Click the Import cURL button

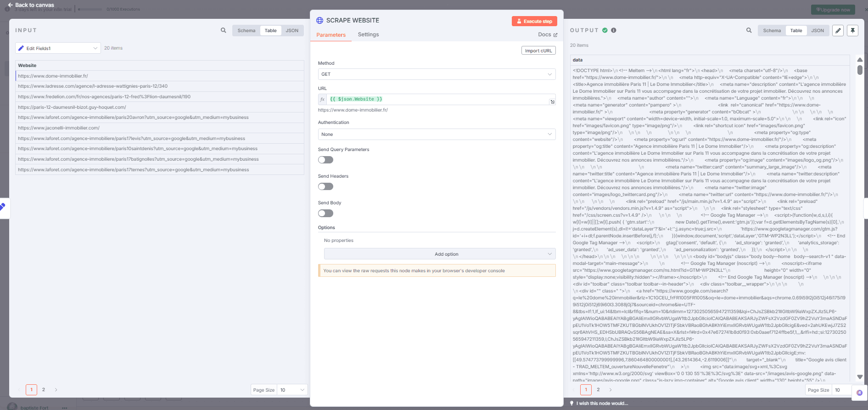[538, 51]
